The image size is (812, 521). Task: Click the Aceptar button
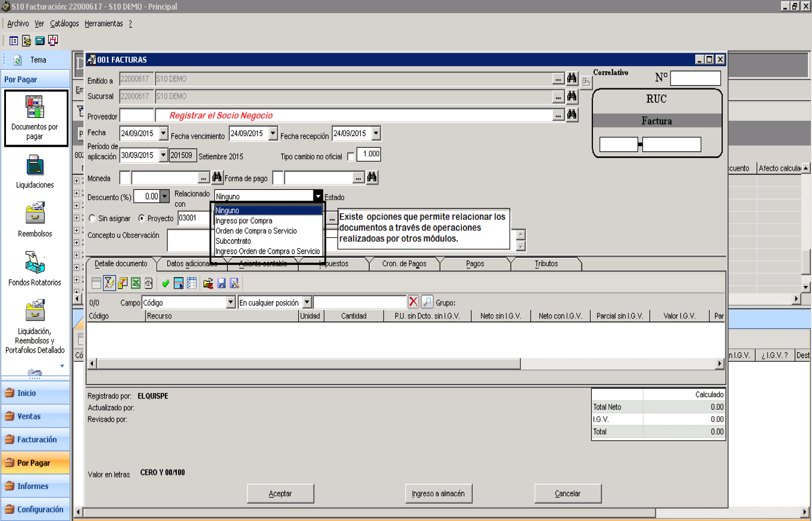coord(280,494)
